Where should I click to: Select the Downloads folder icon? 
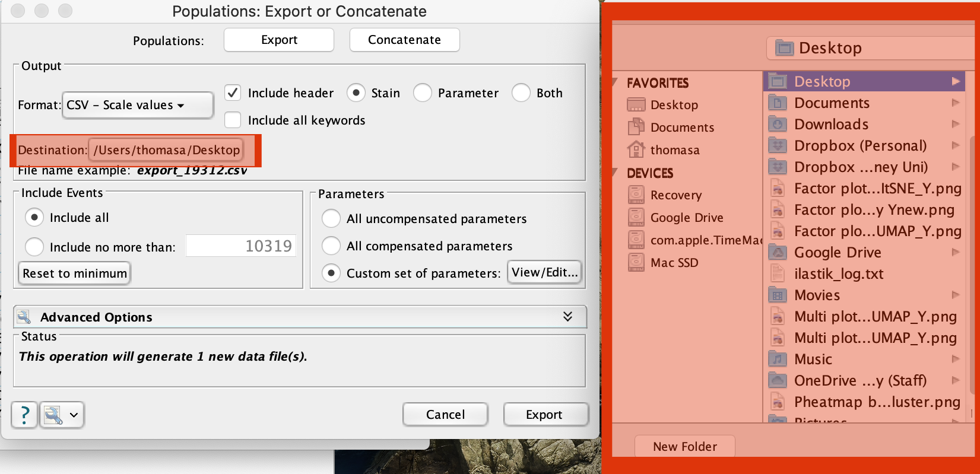coord(778,125)
